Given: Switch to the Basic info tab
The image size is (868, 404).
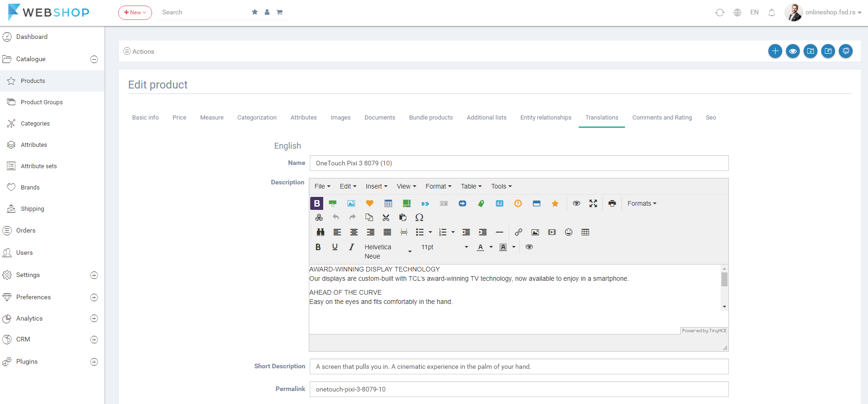Looking at the screenshot, I should [145, 118].
